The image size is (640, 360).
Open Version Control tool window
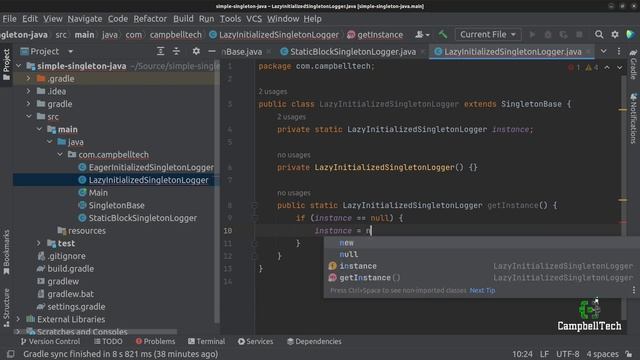tap(50, 341)
